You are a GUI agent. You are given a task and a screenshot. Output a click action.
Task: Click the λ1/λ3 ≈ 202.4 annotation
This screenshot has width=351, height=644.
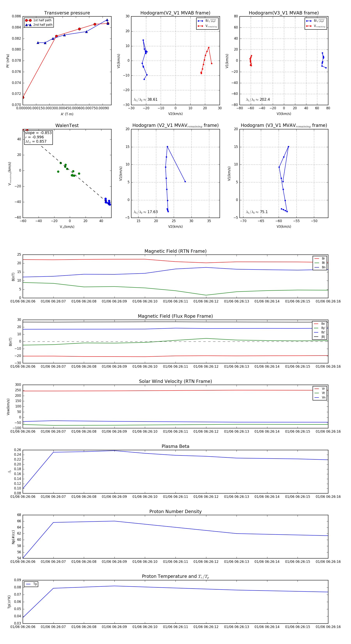point(258,100)
